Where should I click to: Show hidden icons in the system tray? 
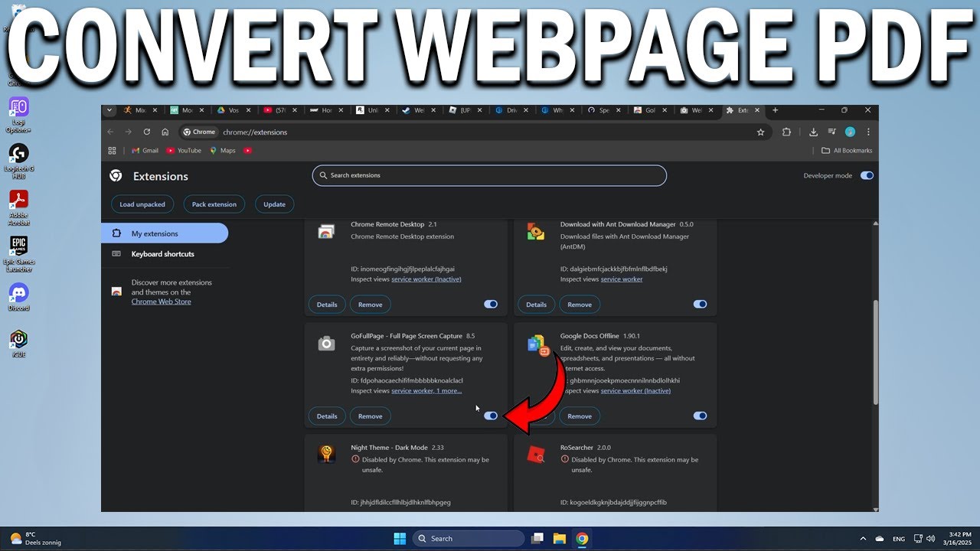(x=863, y=539)
